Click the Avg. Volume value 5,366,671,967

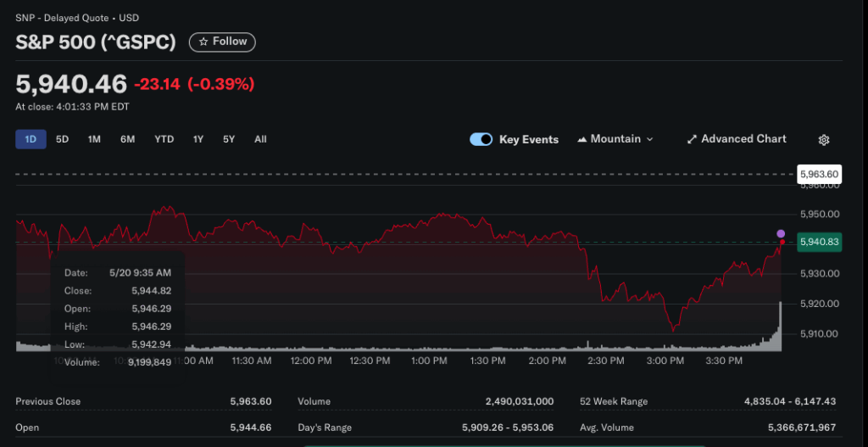point(802,427)
